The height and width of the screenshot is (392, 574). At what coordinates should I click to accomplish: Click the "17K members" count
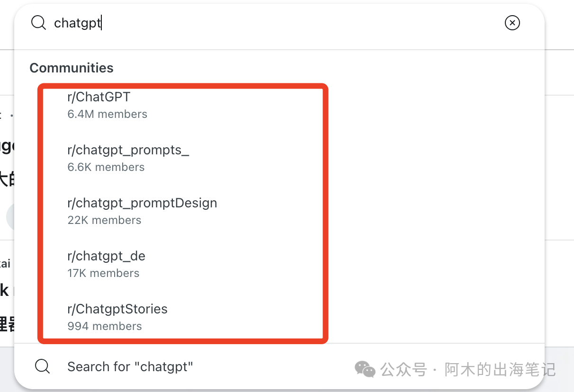(104, 273)
